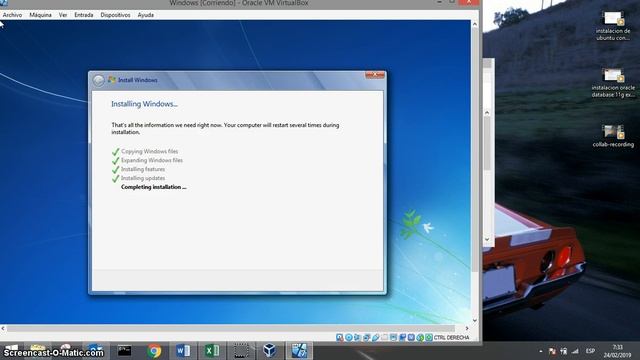Open VirtualBox Manager from the taskbar
Viewport: 640px width, 360px height.
pyautogui.click(x=270, y=351)
